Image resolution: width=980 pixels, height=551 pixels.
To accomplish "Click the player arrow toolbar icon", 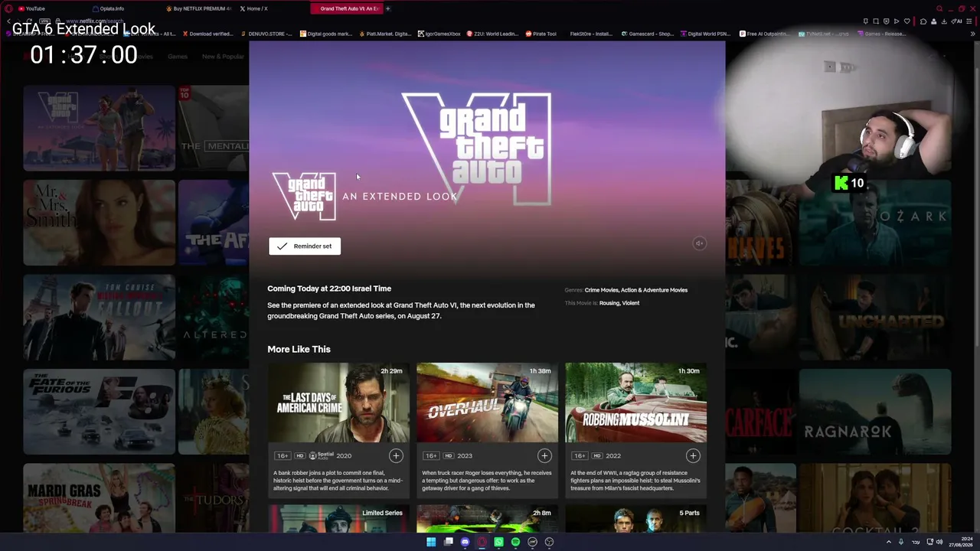I will (897, 21).
